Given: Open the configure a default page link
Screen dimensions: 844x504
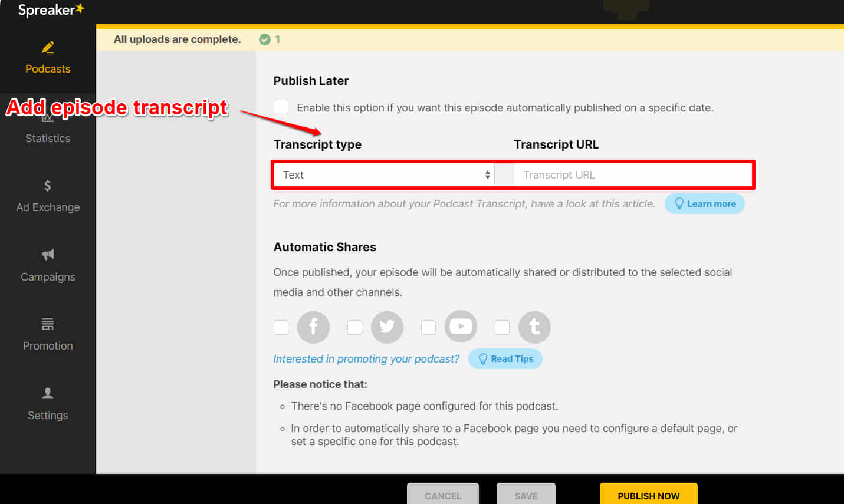Looking at the screenshot, I should click(x=662, y=428).
